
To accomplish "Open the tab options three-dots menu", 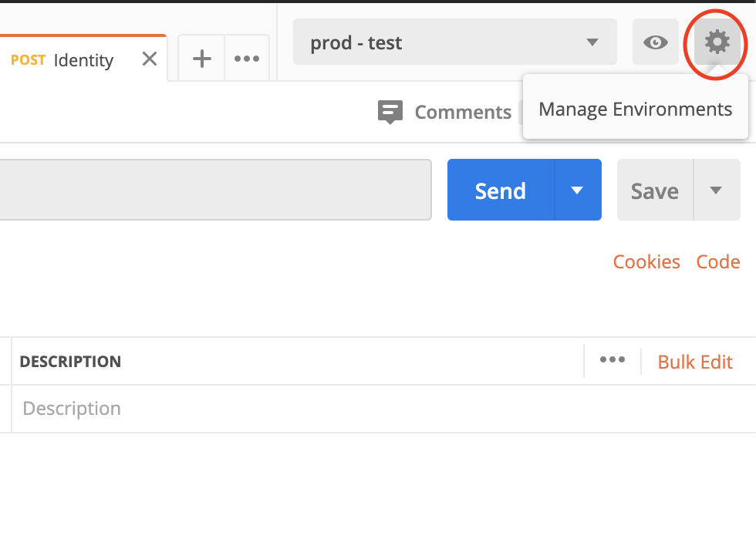I will click(247, 59).
